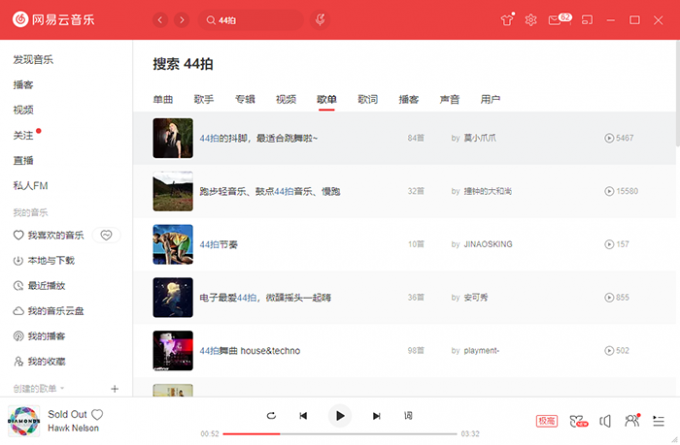680x445 pixels.
Task: Open the play queue list icon
Action: click(x=658, y=421)
